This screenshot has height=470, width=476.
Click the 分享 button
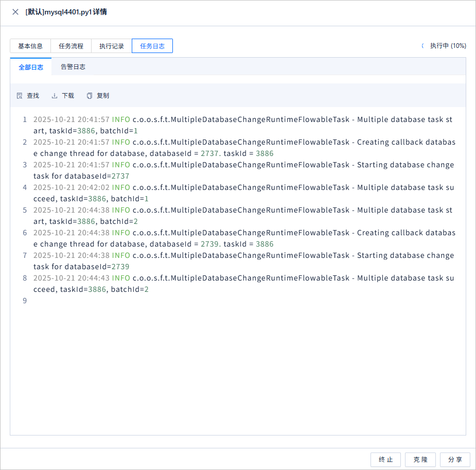coord(455,459)
